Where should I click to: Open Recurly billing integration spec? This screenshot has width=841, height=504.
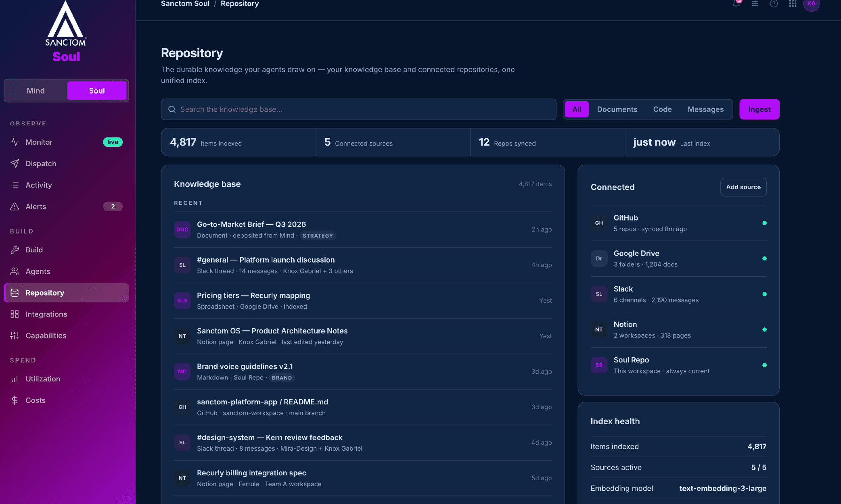pos(363,478)
